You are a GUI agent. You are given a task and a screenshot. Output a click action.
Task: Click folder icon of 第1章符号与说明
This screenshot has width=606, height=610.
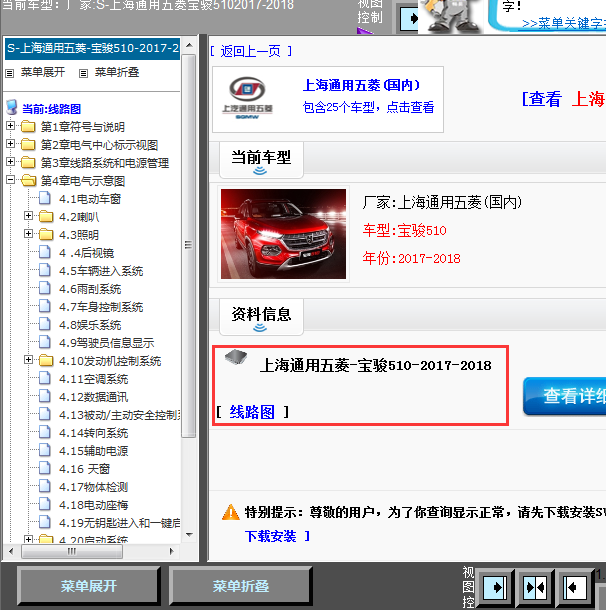[28, 126]
